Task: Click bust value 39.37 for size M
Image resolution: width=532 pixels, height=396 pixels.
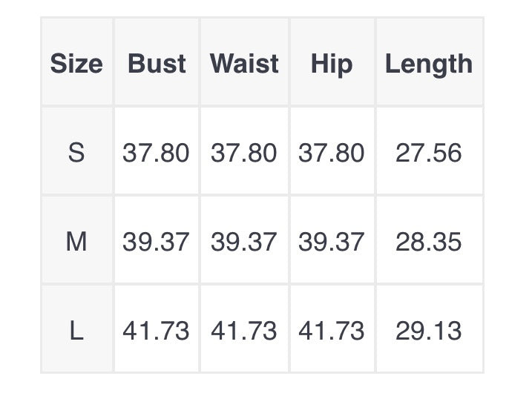Action: (x=156, y=242)
